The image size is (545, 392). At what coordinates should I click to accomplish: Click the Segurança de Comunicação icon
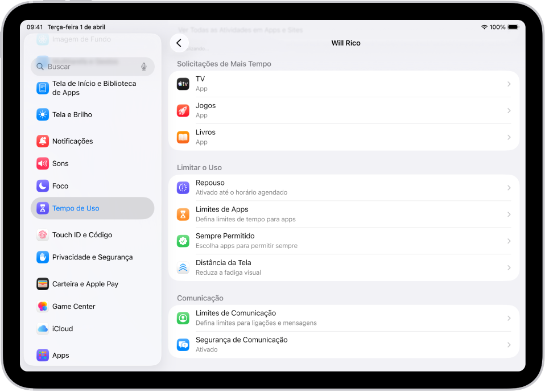click(183, 345)
